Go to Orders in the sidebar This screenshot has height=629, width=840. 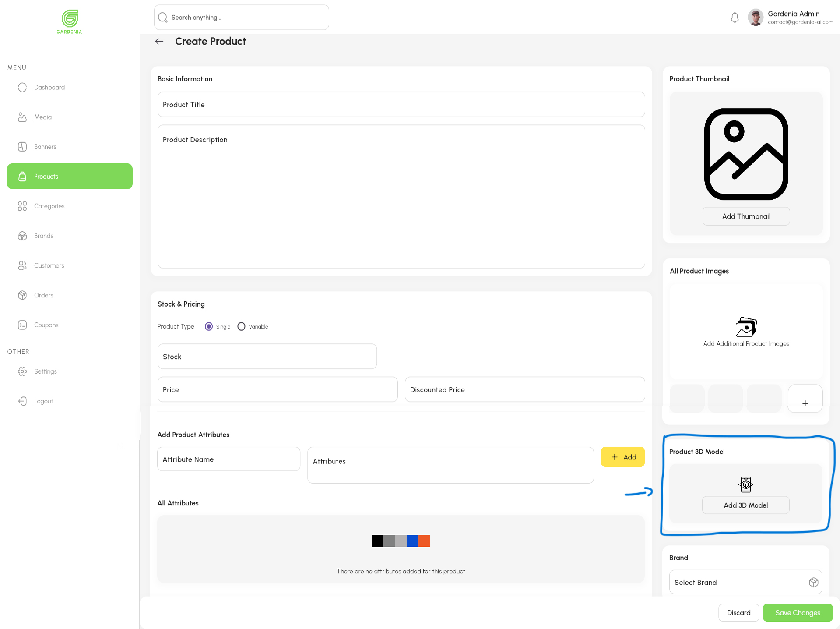click(44, 295)
